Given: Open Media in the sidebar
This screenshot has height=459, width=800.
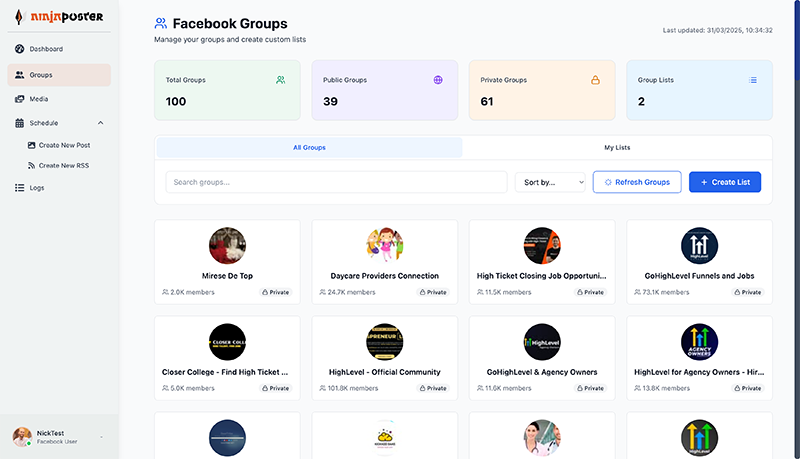Looking at the screenshot, I should [x=59, y=99].
